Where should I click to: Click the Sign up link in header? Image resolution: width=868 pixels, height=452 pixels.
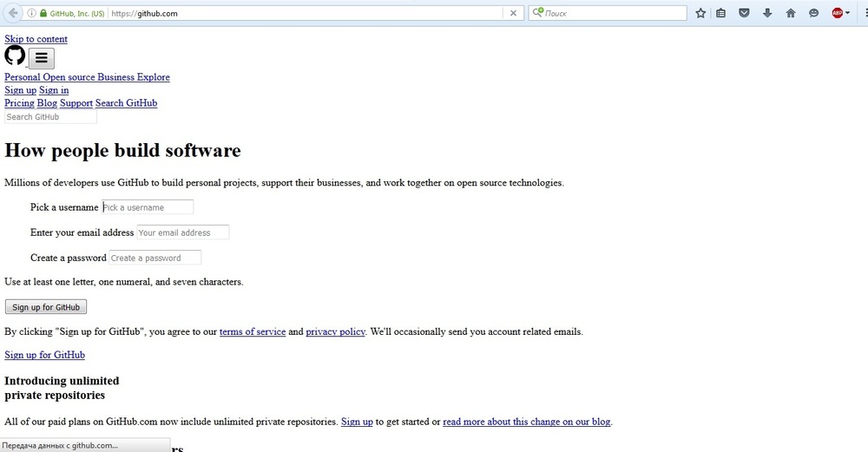(21, 90)
